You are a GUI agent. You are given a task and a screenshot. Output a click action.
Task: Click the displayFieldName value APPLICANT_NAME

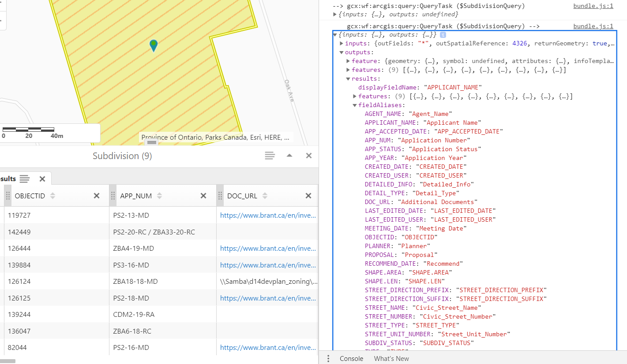coord(453,87)
